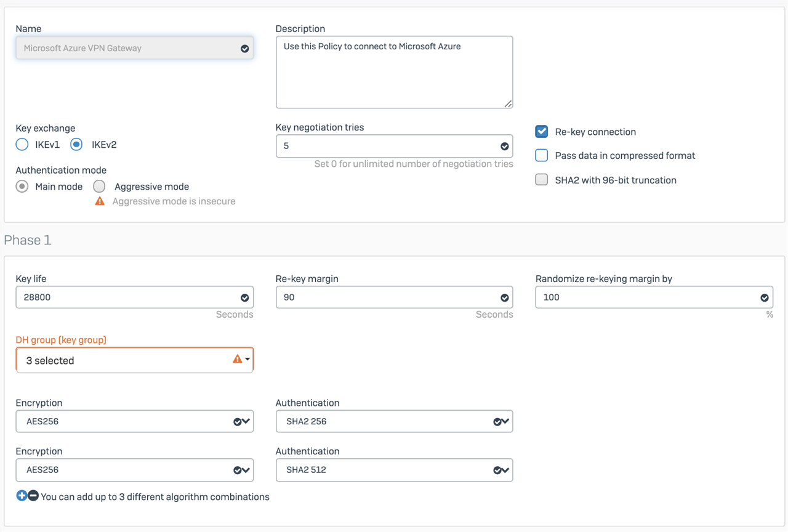Viewport: 788px width, 532px height.
Task: Select IKEv1 key exchange
Action: point(22,145)
